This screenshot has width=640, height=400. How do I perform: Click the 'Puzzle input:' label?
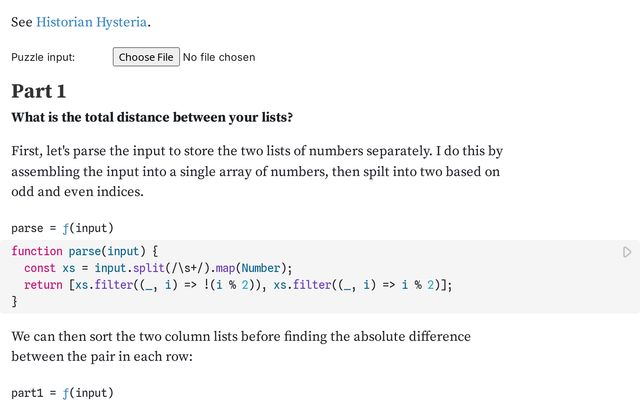(43, 57)
